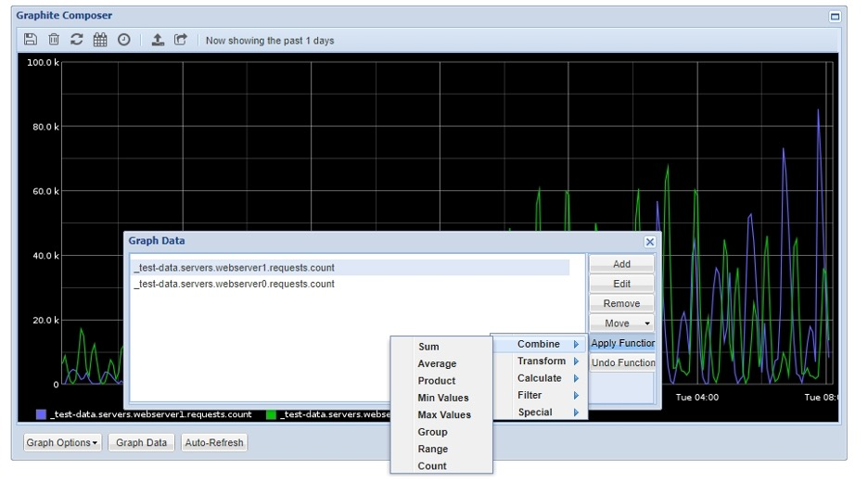Viewport: 868px width, 482px height.
Task: Select Max Values in the function list
Action: tap(444, 415)
